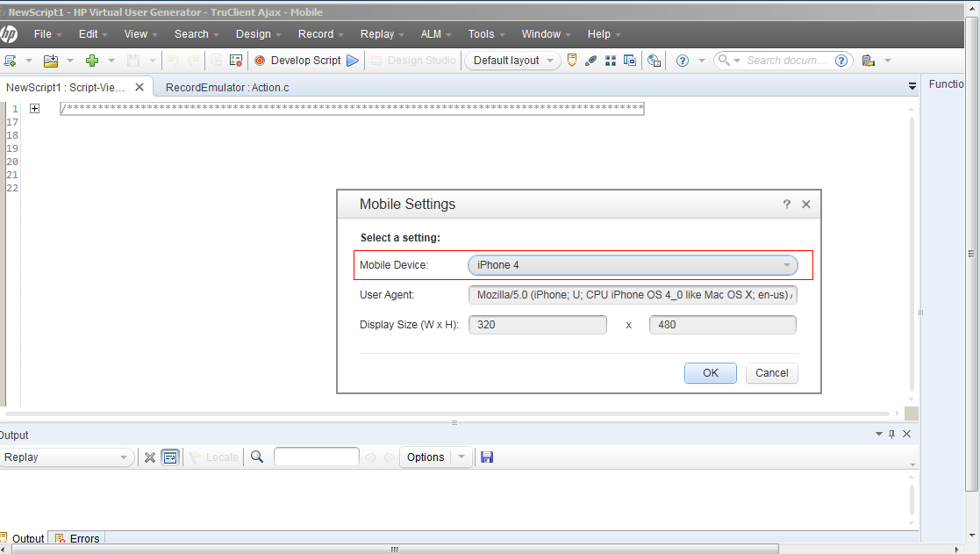Pin the Output pane with the pushpin icon

point(892,434)
